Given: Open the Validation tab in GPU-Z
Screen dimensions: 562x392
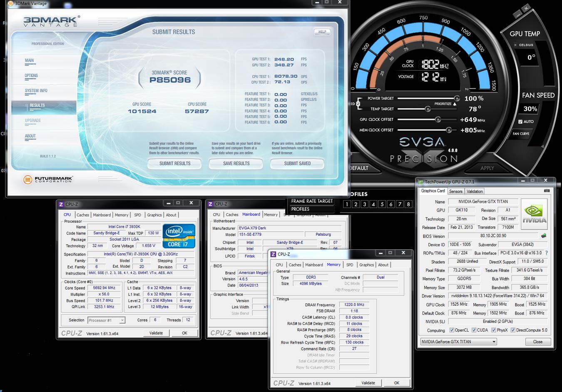Looking at the screenshot, I should click(x=475, y=191).
